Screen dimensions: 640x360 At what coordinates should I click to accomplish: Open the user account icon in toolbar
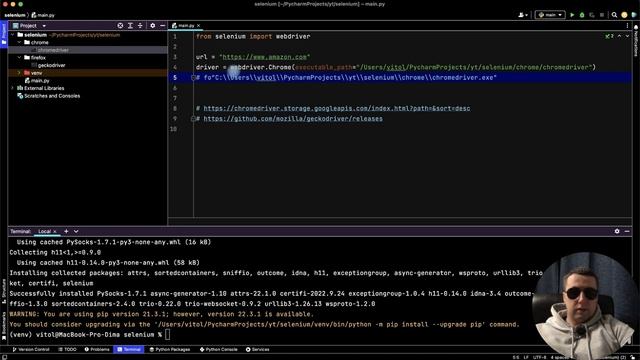[x=523, y=15]
